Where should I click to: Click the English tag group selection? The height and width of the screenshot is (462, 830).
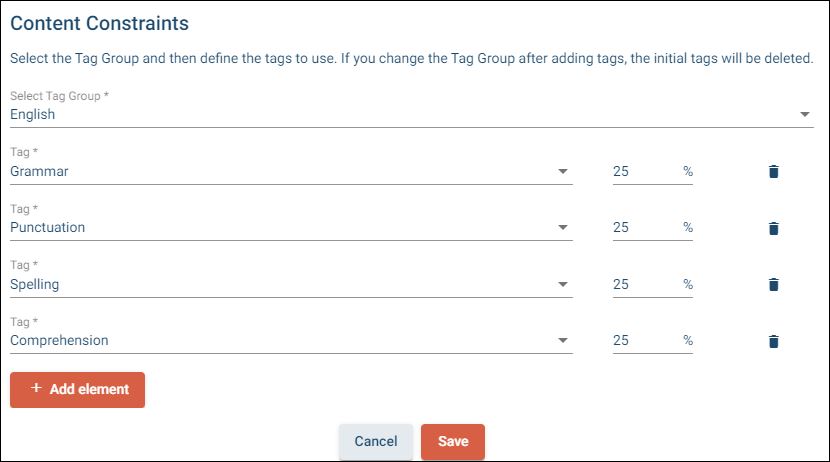pos(33,114)
